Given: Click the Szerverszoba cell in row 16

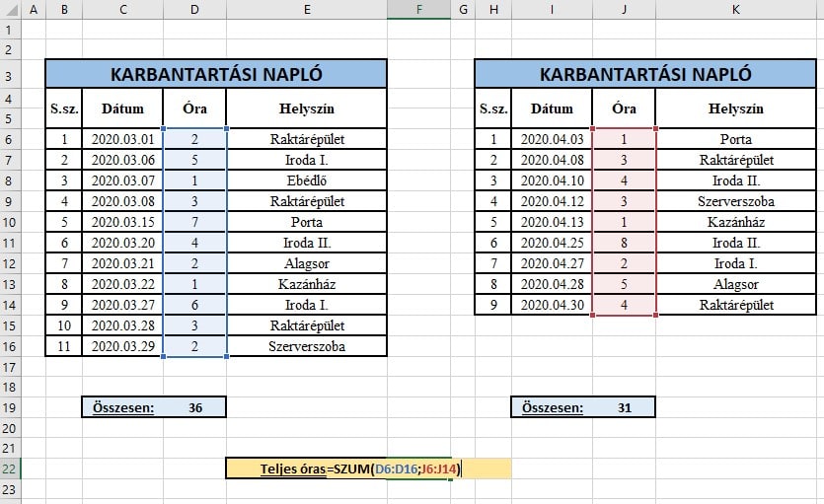Looking at the screenshot, I should [307, 346].
